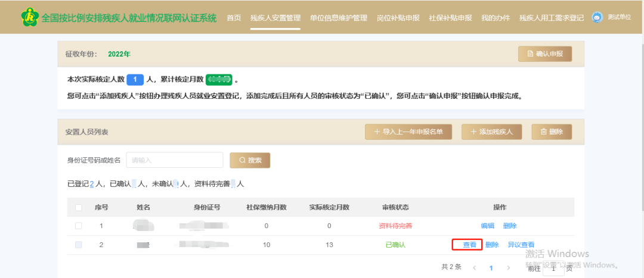Focus the 身份证号码或姓名 search input field

coord(174,160)
